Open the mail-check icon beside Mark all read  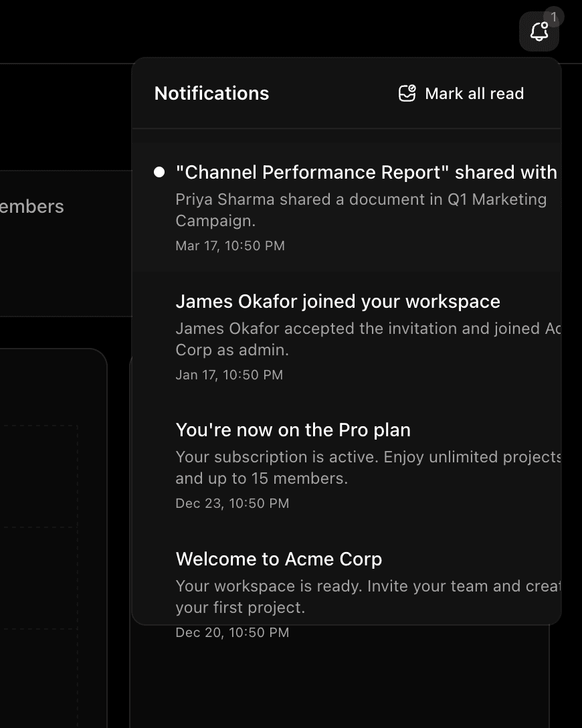pyautogui.click(x=408, y=94)
